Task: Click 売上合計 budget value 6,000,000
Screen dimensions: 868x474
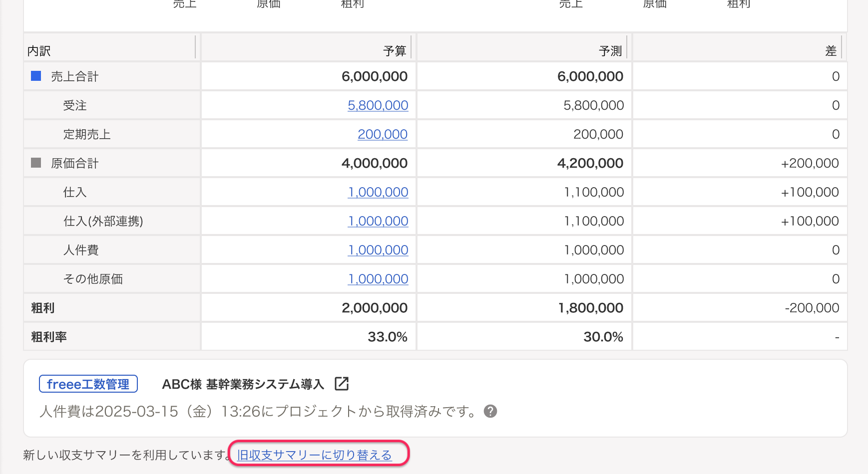Action: coord(375,76)
